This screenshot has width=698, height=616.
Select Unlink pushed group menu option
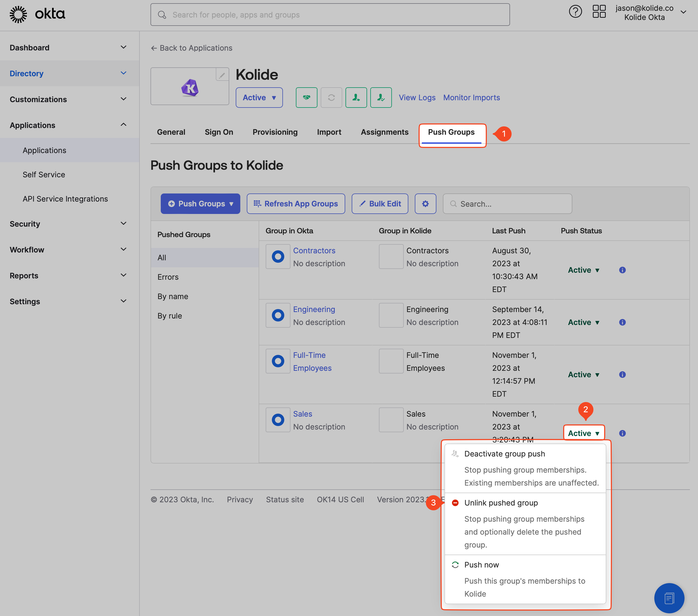[501, 503]
